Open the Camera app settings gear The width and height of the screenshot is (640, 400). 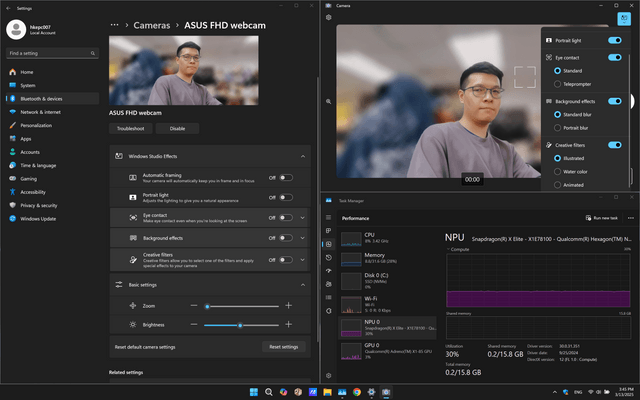click(329, 17)
